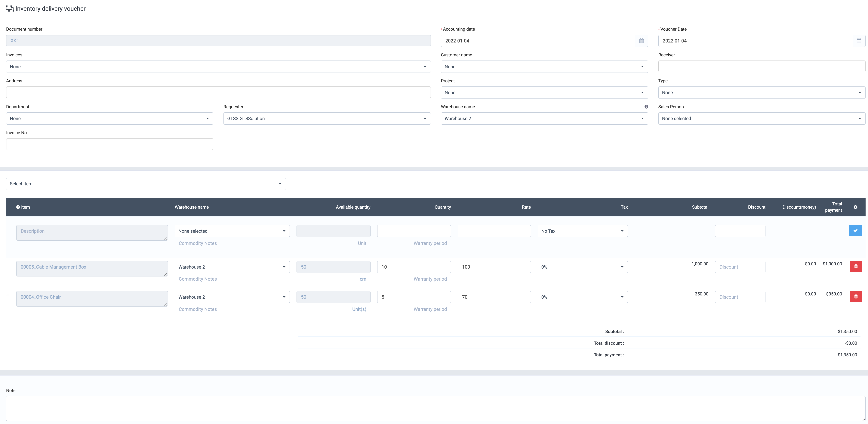The height and width of the screenshot is (424, 868).
Task: Click the Accounting date input field
Action: 538,41
